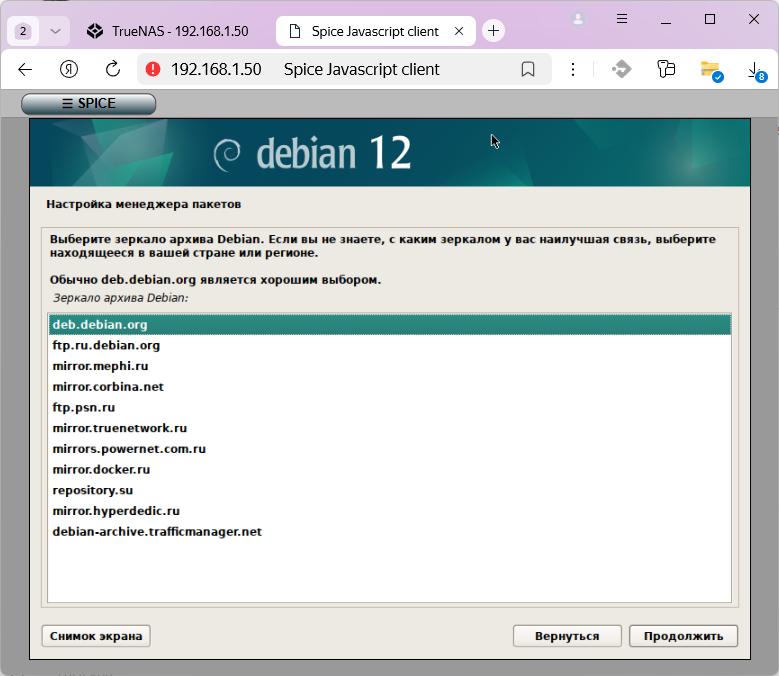Select mirror mirror.hyperdedic.ru
This screenshot has height=676, width=779.
tap(390, 511)
